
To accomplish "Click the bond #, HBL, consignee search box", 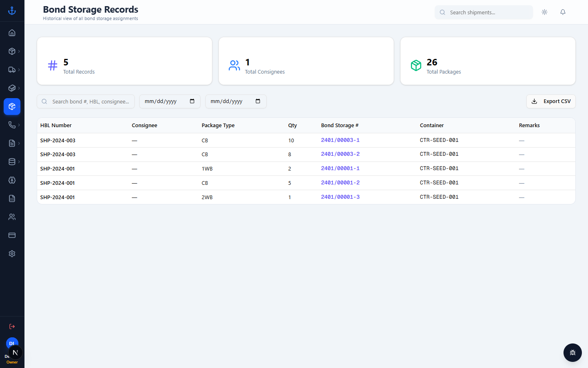I will click(86, 101).
